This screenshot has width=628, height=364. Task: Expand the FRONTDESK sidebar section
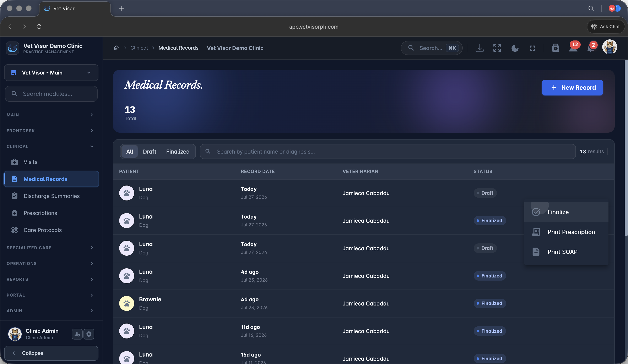click(50, 131)
